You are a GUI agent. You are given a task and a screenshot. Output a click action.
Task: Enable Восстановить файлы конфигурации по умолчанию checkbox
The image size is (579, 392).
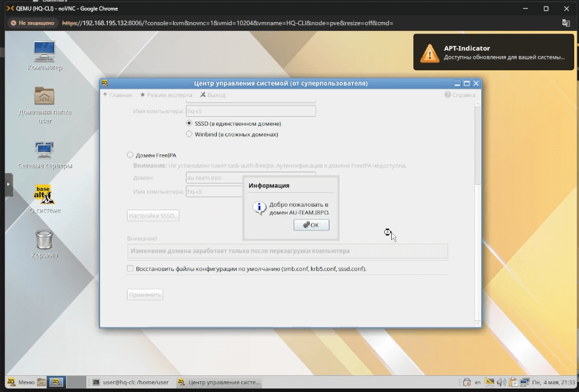pyautogui.click(x=130, y=269)
